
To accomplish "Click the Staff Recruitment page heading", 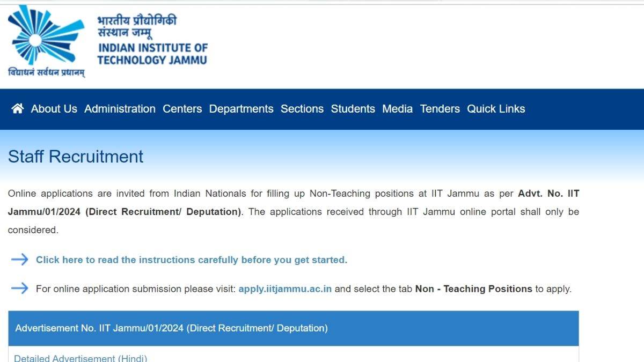I will point(75,157).
